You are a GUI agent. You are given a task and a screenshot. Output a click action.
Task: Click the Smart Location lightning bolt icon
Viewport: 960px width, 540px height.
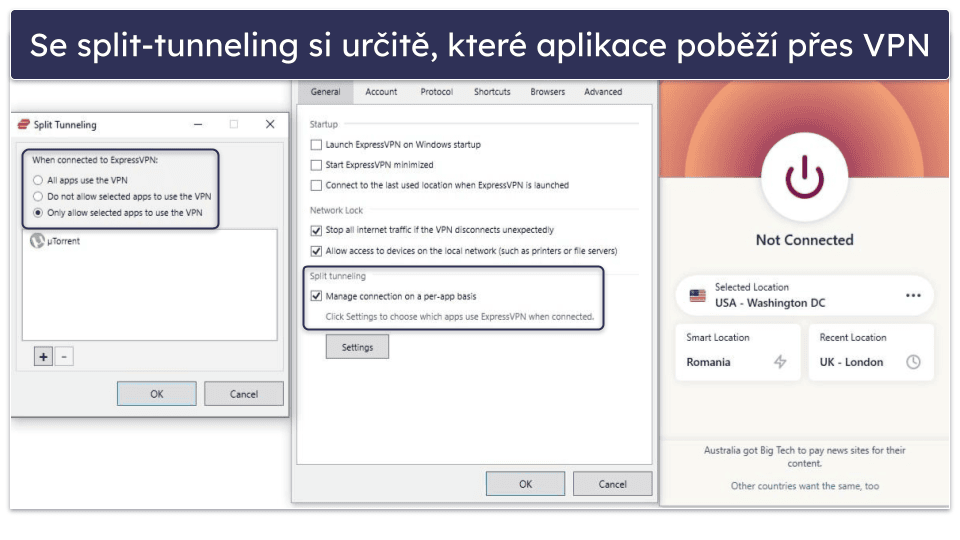(x=780, y=362)
